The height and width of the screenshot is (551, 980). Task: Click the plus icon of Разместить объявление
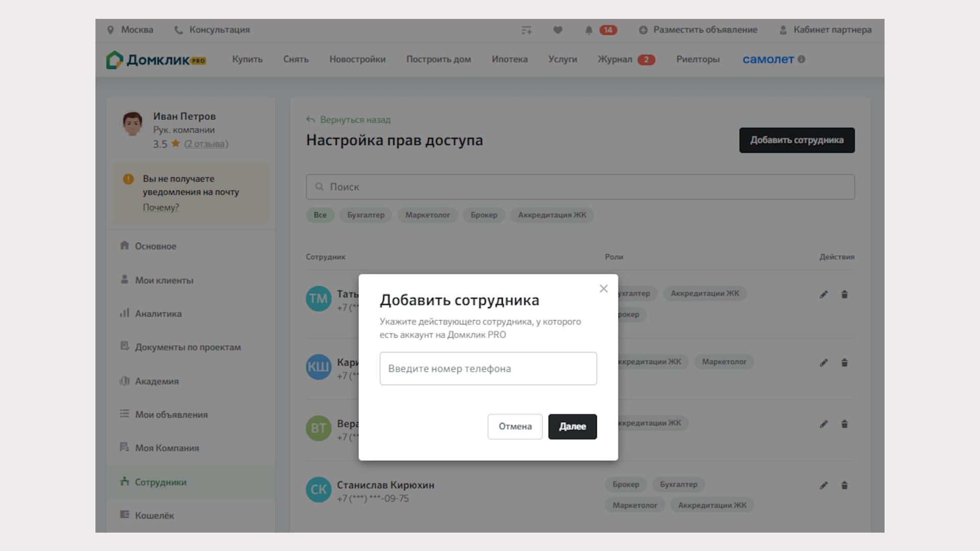pos(643,30)
